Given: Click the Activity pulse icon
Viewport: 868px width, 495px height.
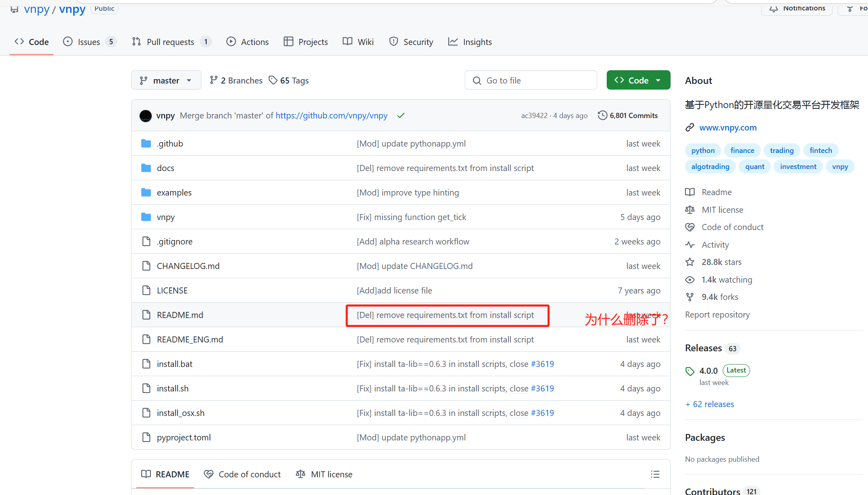Looking at the screenshot, I should pos(689,245).
